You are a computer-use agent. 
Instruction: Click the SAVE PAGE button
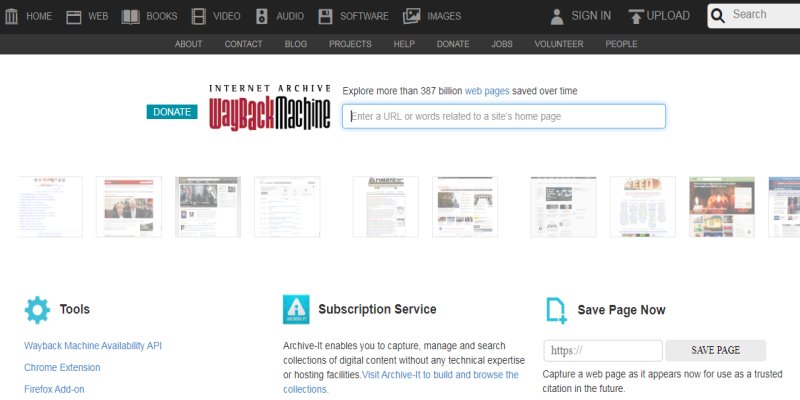(715, 351)
